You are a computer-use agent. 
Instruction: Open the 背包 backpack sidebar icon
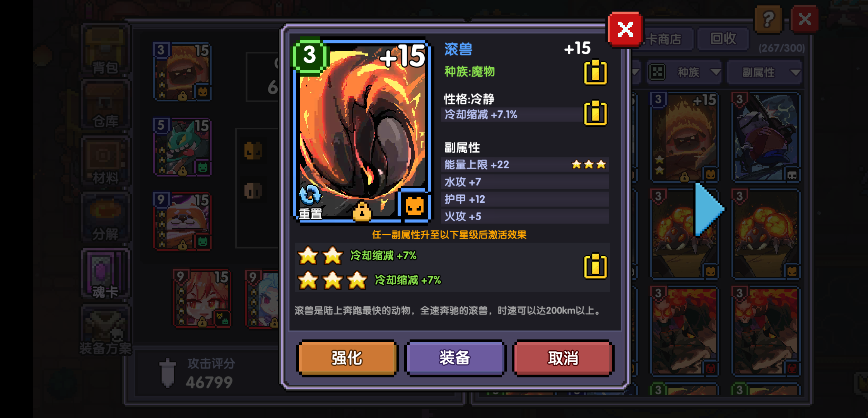coord(105,51)
